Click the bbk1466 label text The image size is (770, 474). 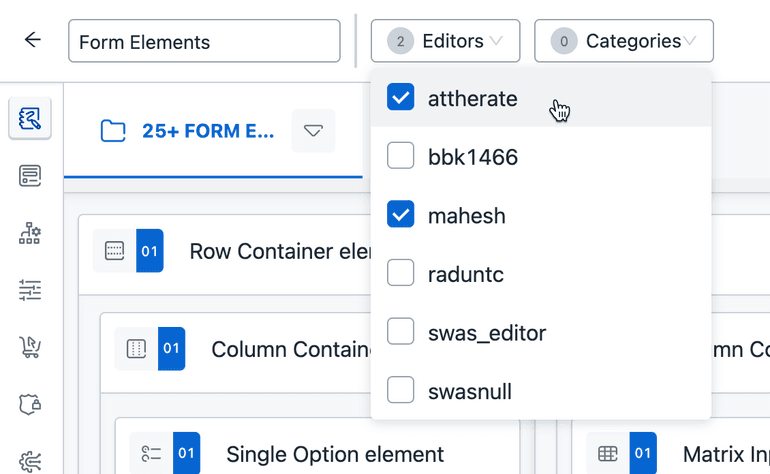point(473,157)
